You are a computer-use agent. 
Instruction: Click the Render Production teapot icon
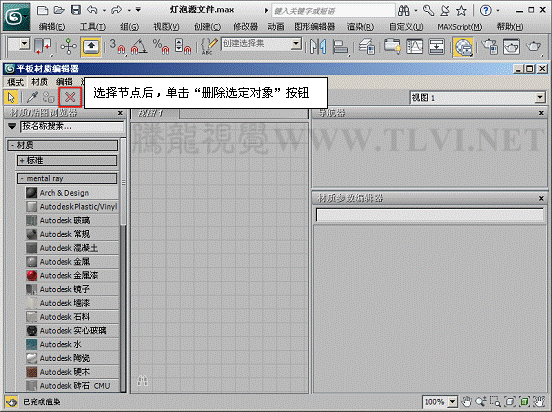[x=534, y=46]
